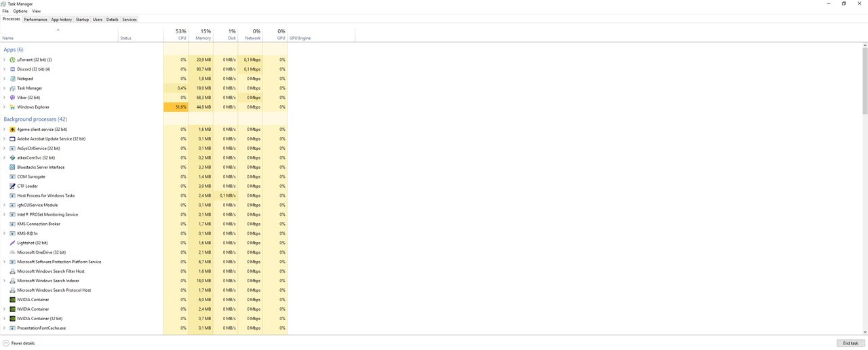This screenshot has height=350, width=868.
Task: Click Fewer details to collapse view
Action: click(18, 343)
